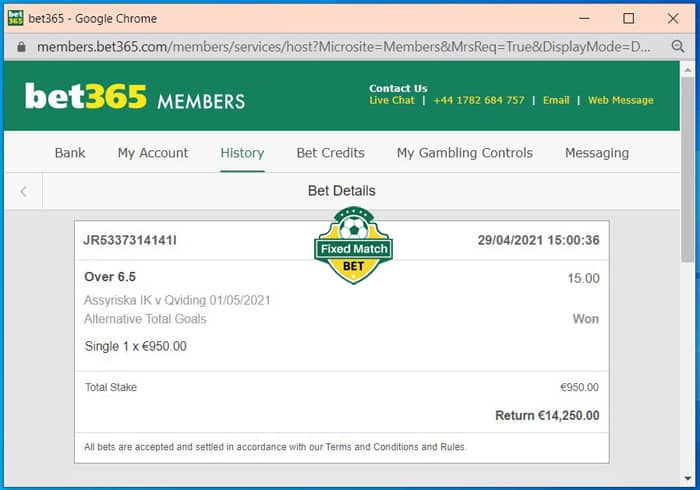Click the Won status text
Image resolution: width=700 pixels, height=490 pixels.
586,319
